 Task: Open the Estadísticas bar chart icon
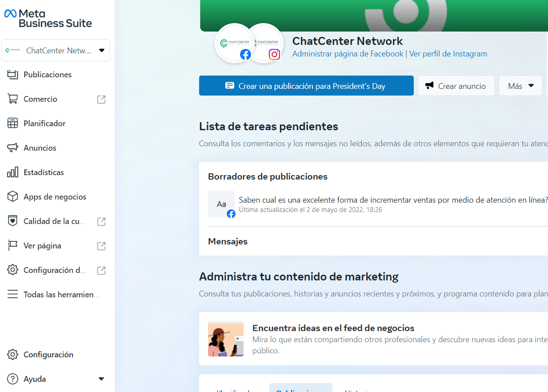[12, 172]
